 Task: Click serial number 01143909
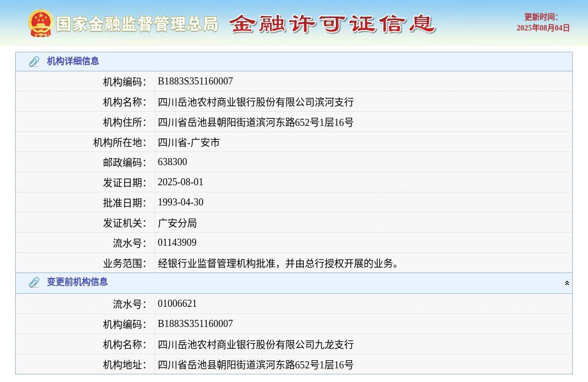tap(177, 242)
